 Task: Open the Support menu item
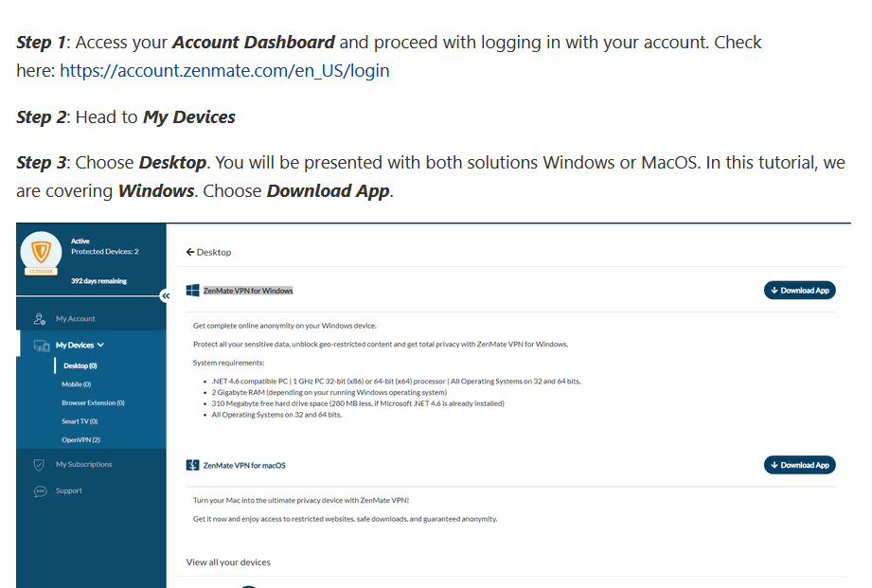click(x=69, y=491)
